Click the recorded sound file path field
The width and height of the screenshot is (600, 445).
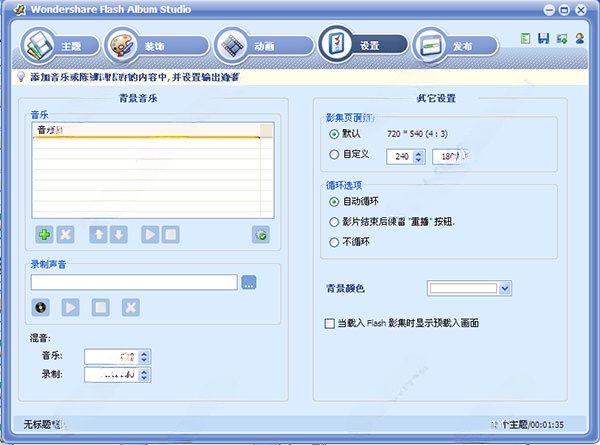click(134, 282)
